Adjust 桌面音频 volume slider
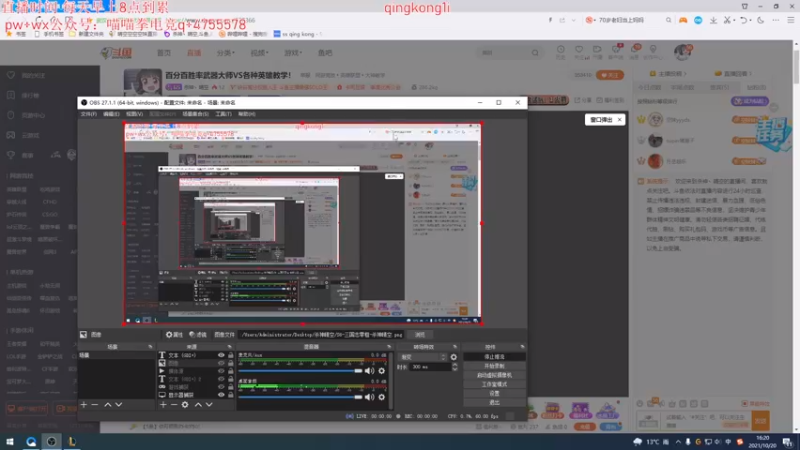 [x=300, y=397]
